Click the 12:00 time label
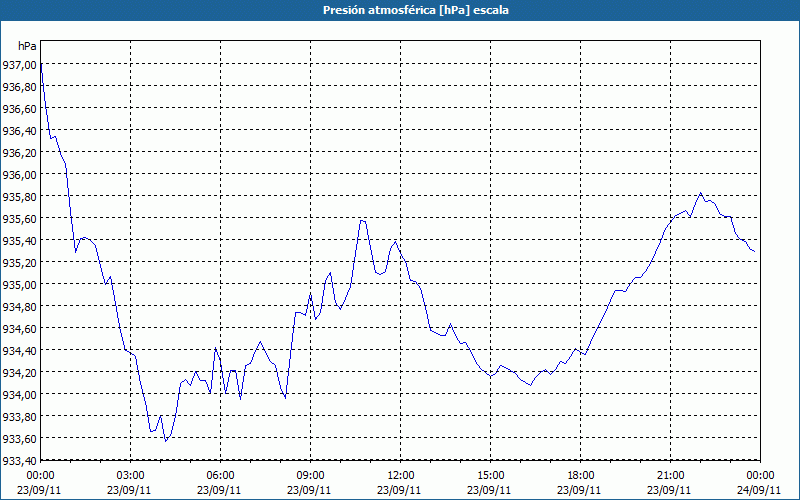This screenshot has width=800, height=500. [401, 476]
